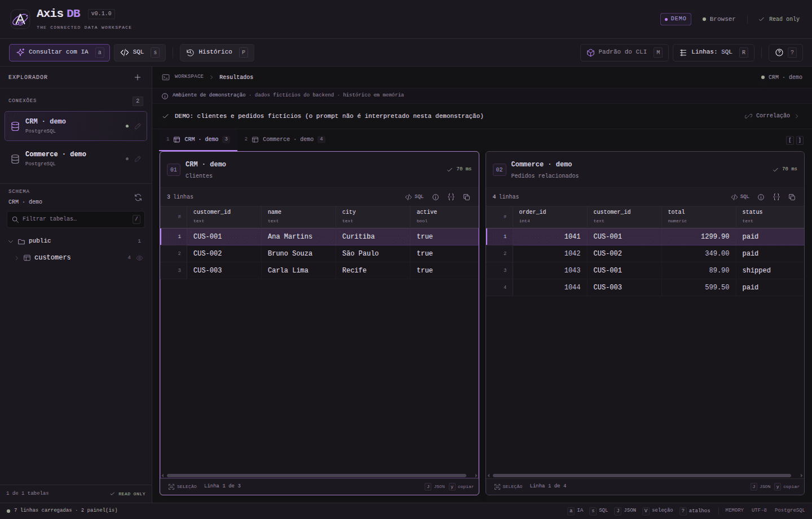812x519 pixels.
Task: Export JSON from Clientes footer
Action: [435, 486]
